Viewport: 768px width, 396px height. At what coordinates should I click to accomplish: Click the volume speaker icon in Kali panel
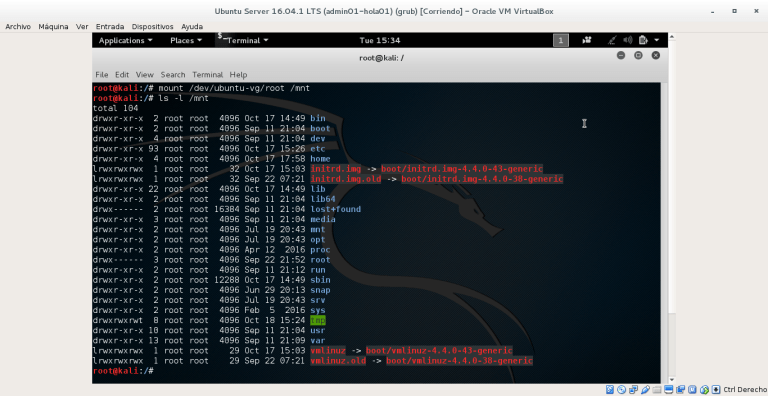click(627, 40)
